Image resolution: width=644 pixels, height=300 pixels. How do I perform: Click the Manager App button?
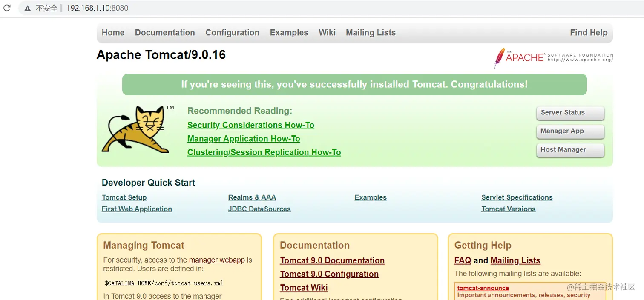tap(570, 131)
